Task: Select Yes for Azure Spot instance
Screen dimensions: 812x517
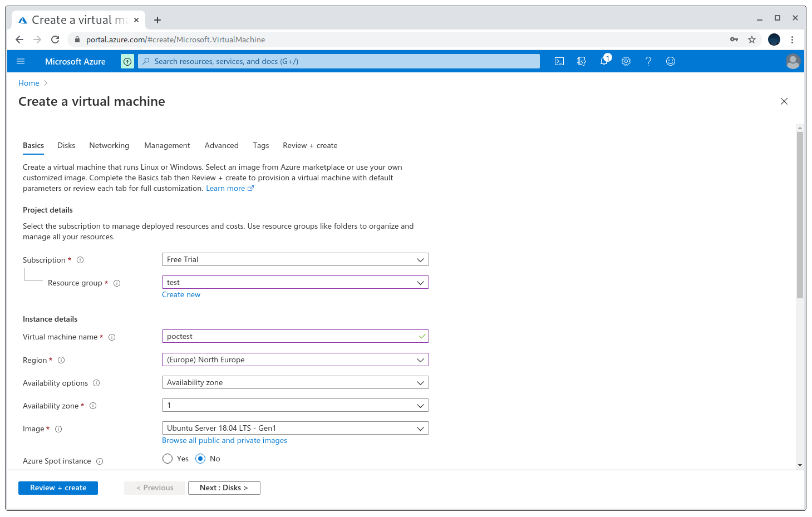Action: pos(168,459)
